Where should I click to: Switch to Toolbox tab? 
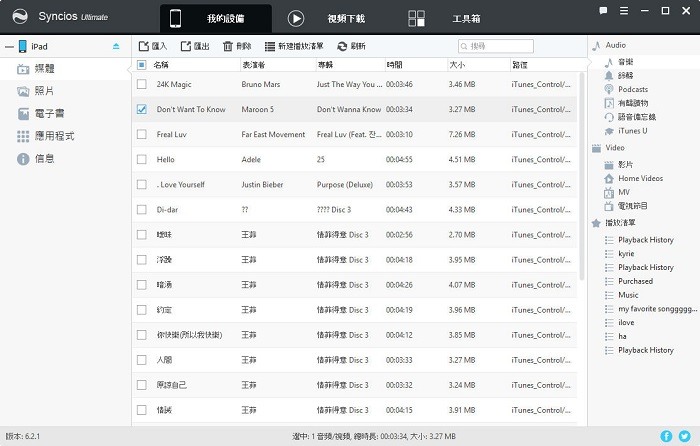[444, 18]
